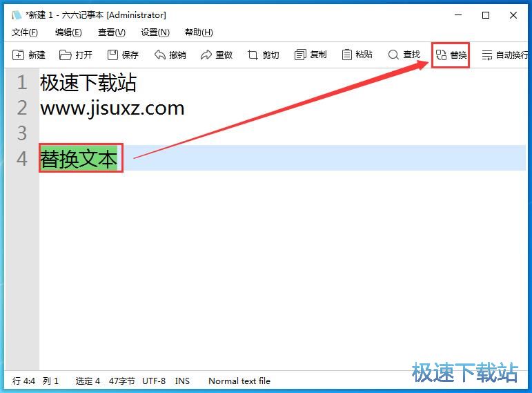Paste clipboard with 粘贴 button
Viewport: 532px width, 393px height.
click(357, 55)
